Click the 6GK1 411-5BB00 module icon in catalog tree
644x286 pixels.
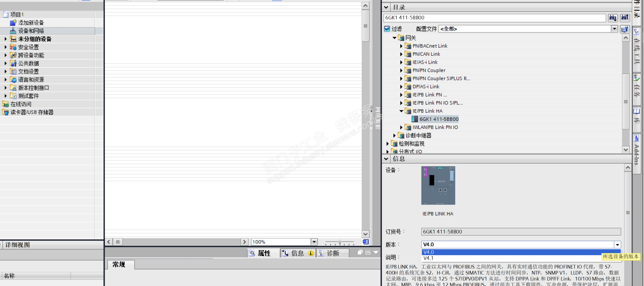click(415, 119)
